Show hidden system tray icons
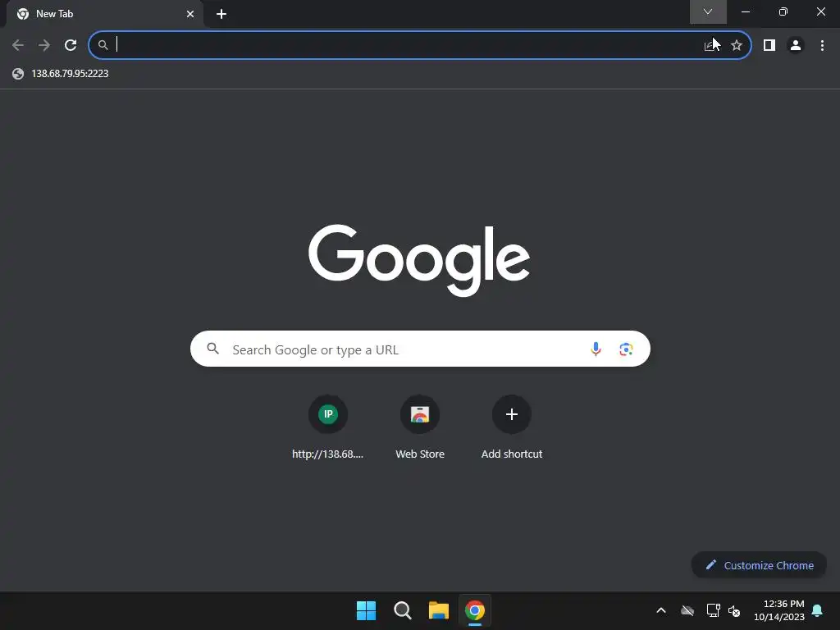 click(661, 610)
